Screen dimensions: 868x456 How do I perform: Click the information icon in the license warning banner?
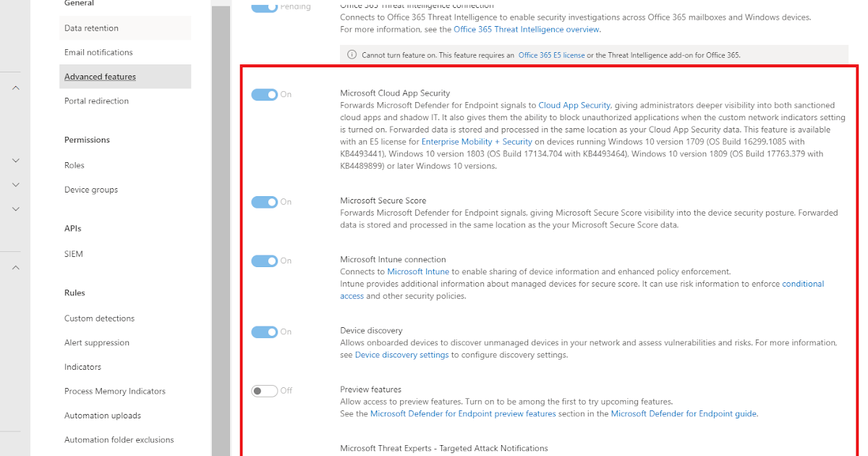[350, 54]
